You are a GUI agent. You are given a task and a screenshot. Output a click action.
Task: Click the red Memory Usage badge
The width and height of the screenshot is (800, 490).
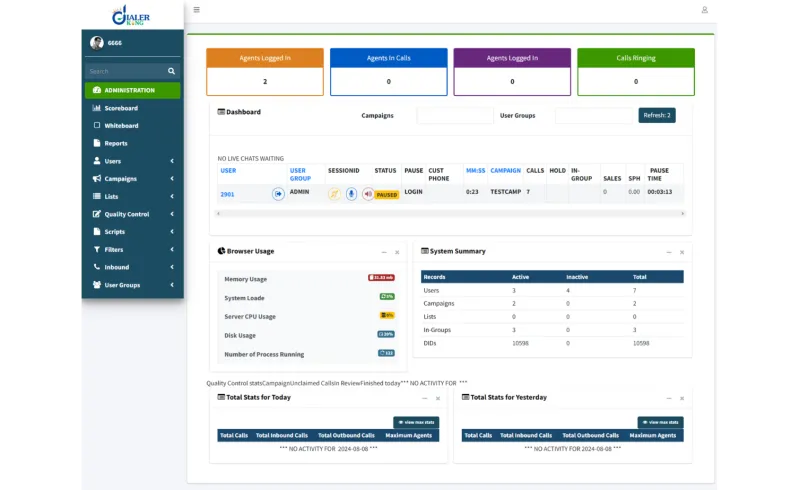pyautogui.click(x=382, y=278)
